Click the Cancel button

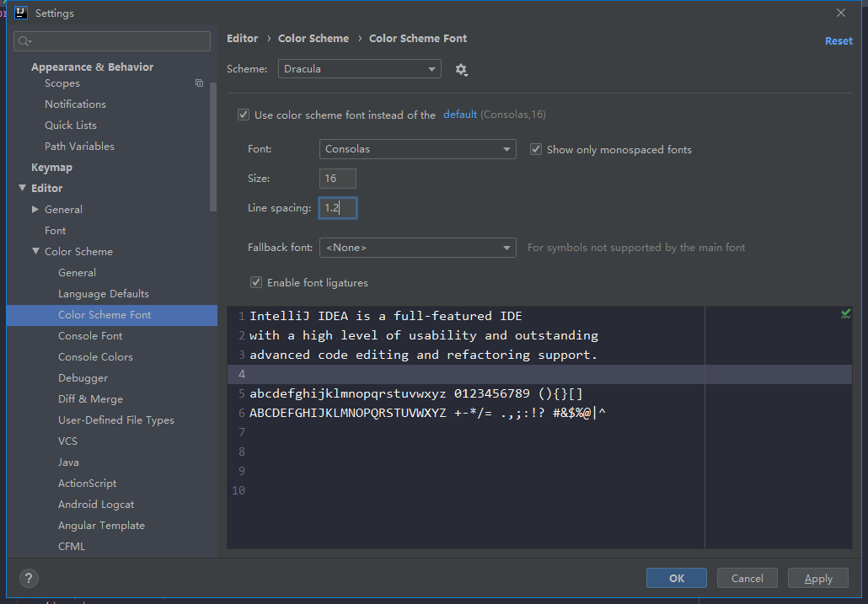pyautogui.click(x=747, y=578)
